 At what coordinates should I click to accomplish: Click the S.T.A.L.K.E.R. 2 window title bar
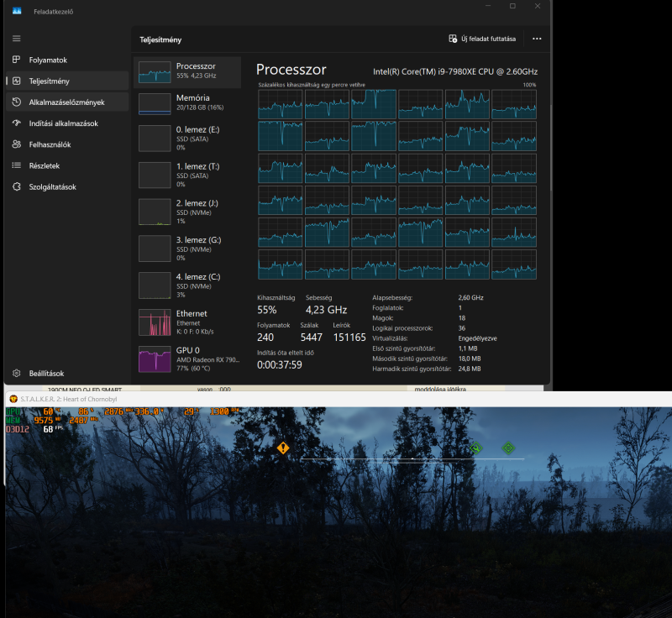click(339, 399)
